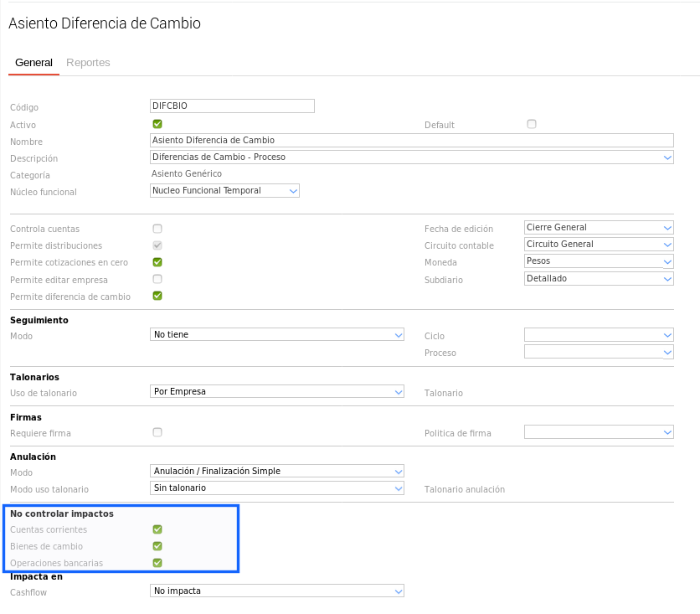Check the Requiere firma checkbox
Viewport: 700px width, 614px height.
coord(157,432)
